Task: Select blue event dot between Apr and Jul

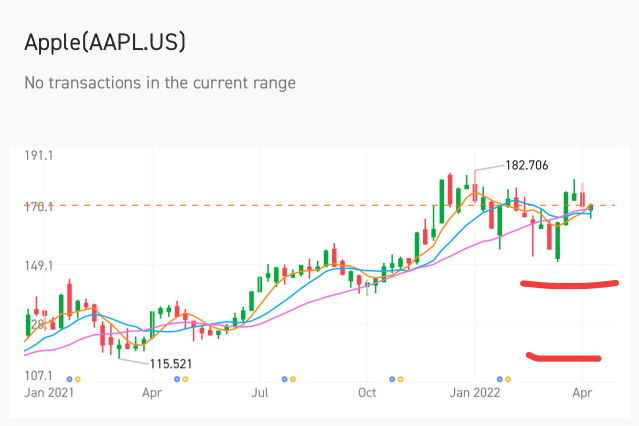Action: (177, 379)
